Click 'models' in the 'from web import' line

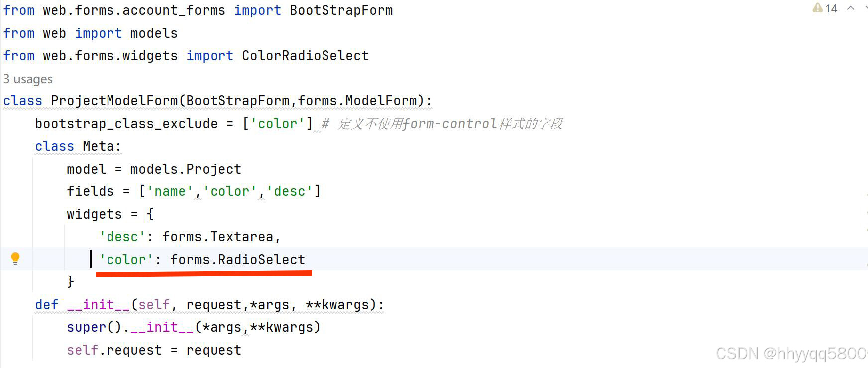(154, 33)
